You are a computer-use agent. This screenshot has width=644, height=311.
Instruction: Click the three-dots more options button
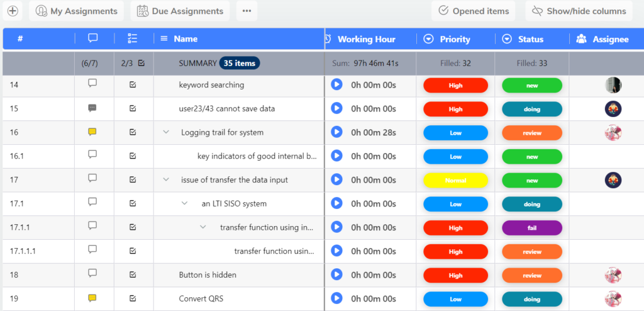pyautogui.click(x=247, y=11)
